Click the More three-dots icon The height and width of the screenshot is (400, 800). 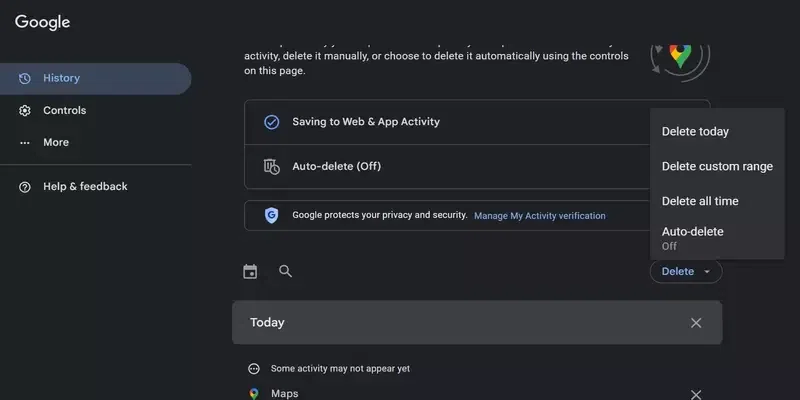point(25,142)
